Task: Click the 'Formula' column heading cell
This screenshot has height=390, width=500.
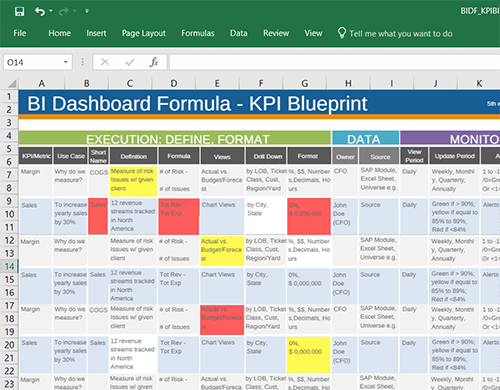Action: tap(179, 156)
